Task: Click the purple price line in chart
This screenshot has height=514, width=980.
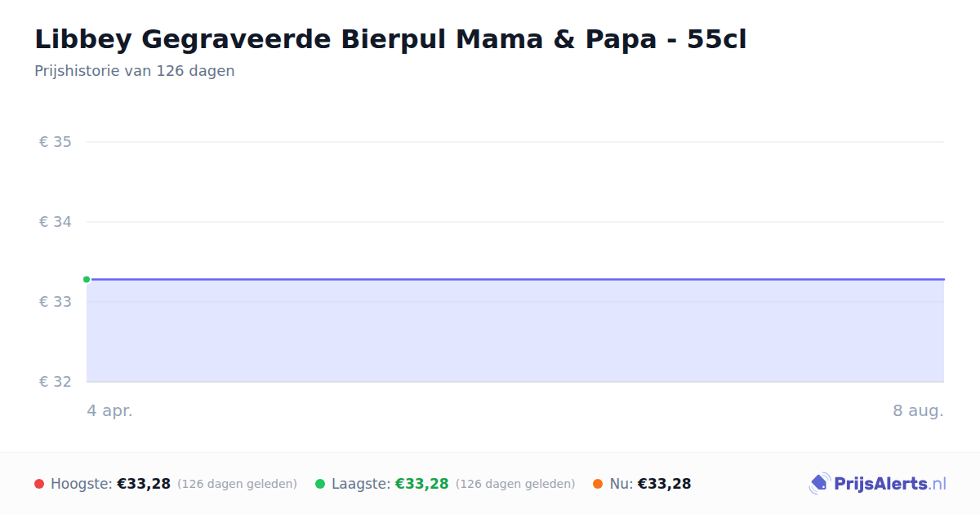Action: pyautogui.click(x=515, y=279)
